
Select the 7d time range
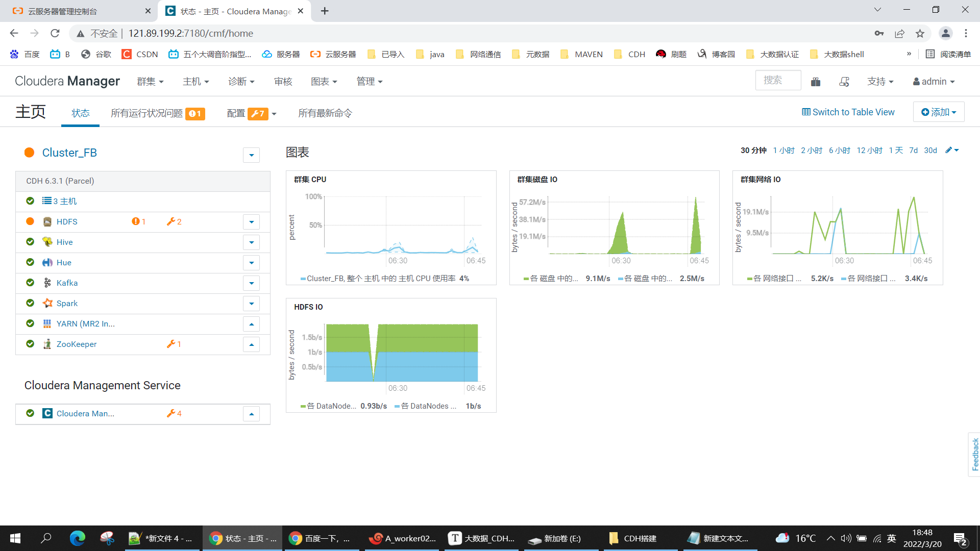[913, 150]
